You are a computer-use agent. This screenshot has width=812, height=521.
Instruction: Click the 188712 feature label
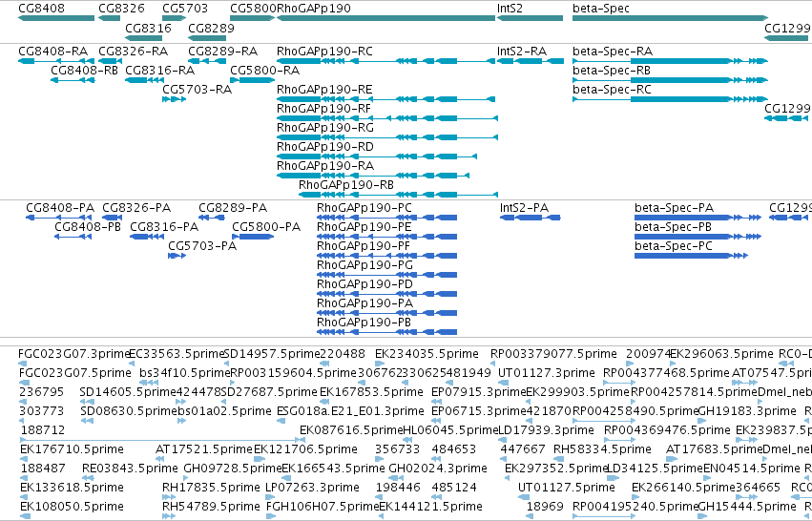tap(43, 431)
